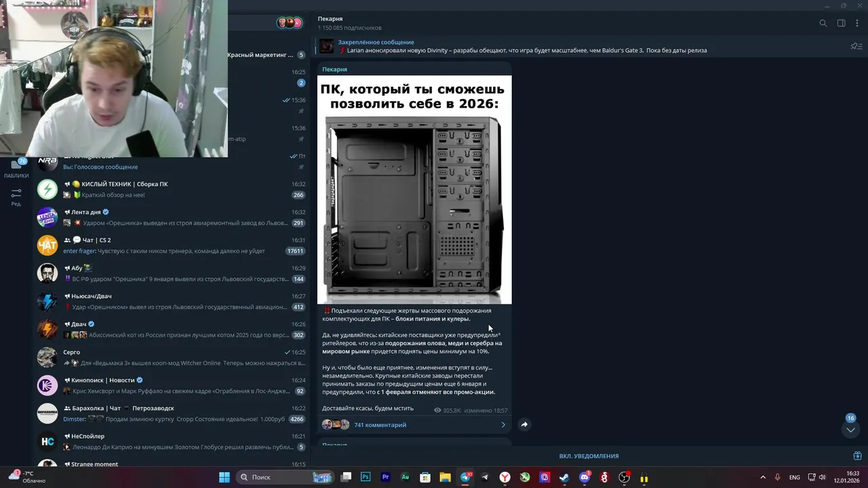Image resolution: width=868 pixels, height=488 pixels.
Task: Switch the ENG input language
Action: [x=794, y=477]
